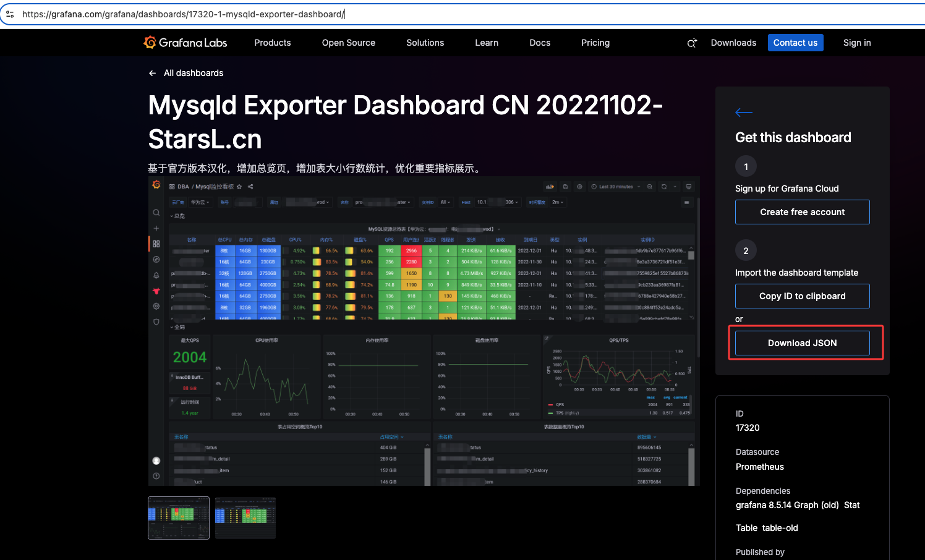Viewport: 925px width, 560px height.
Task: Click the Published by label
Action: [760, 552]
